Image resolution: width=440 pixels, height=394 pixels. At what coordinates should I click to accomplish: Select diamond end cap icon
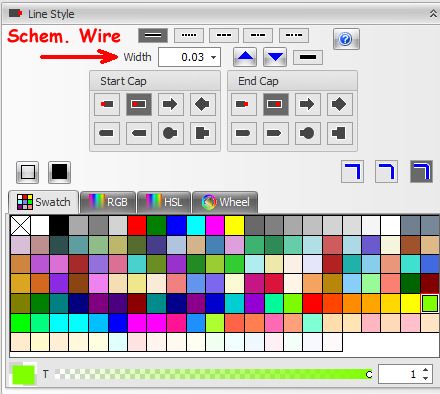coord(340,104)
